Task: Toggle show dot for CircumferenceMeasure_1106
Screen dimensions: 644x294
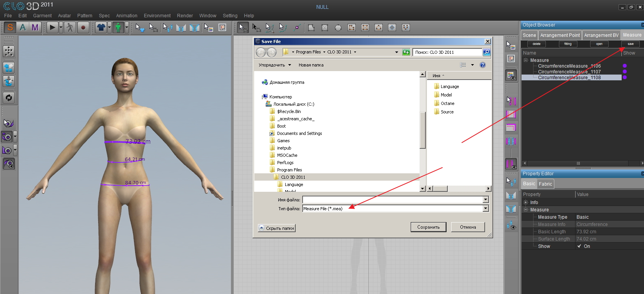Action: pos(625,66)
